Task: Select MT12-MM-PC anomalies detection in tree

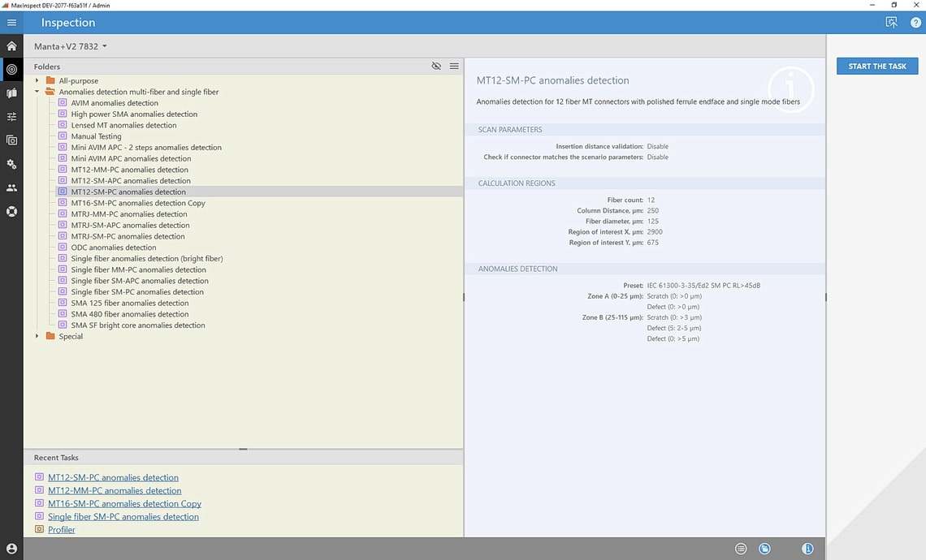Action: [129, 170]
